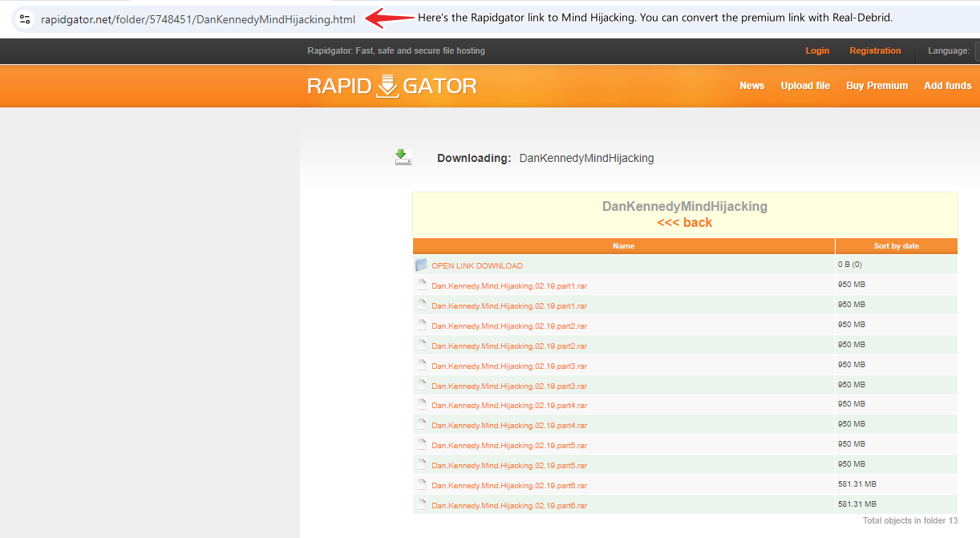Viewport: 980px width, 538px height.
Task: Click the gray DanKennedyMindHijacking folder heading above back
Action: 684,206
